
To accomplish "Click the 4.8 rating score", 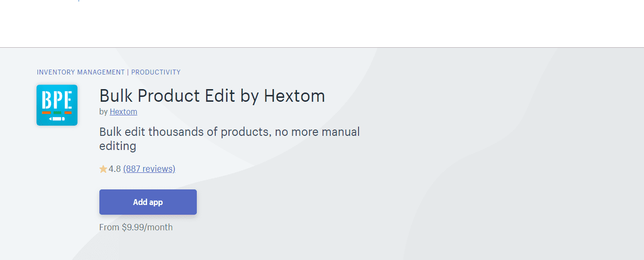I will tap(114, 169).
